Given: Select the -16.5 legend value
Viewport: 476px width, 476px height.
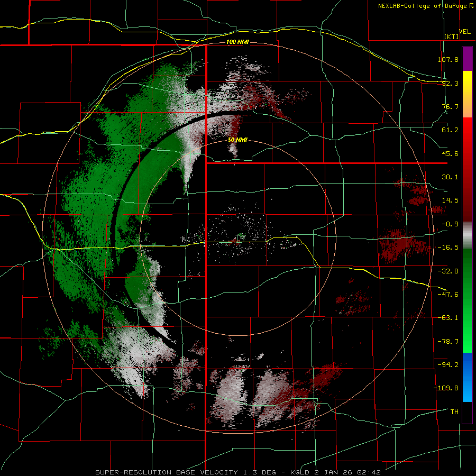Looking at the screenshot, I should (448, 248).
